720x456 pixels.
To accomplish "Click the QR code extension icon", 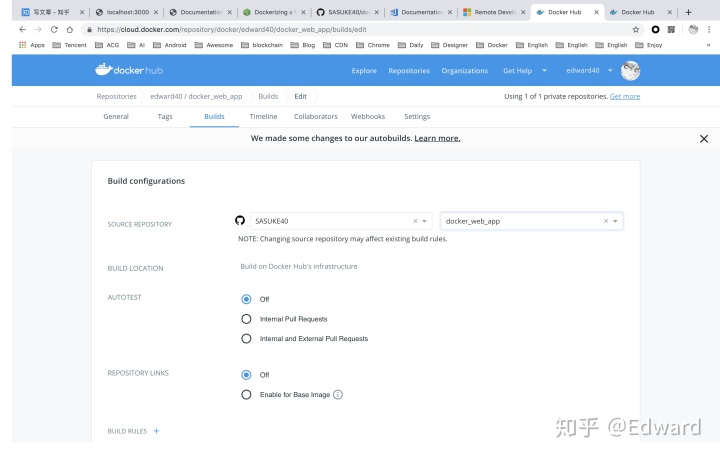I will pyautogui.click(x=671, y=29).
